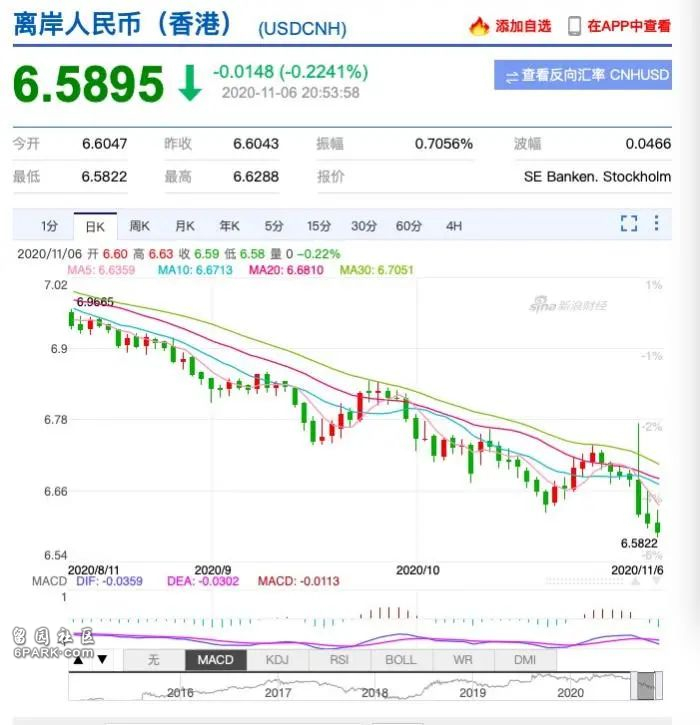Click the range selector handle on overview timeline
This screenshot has width=700, height=725.
pyautogui.click(x=646, y=686)
